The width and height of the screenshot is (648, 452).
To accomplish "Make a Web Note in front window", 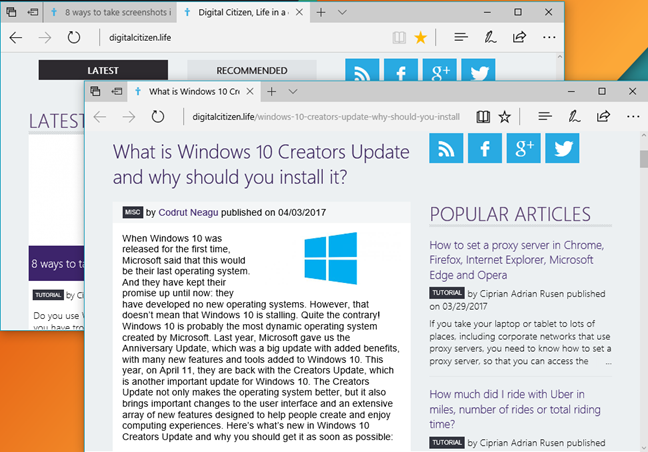I will click(574, 117).
